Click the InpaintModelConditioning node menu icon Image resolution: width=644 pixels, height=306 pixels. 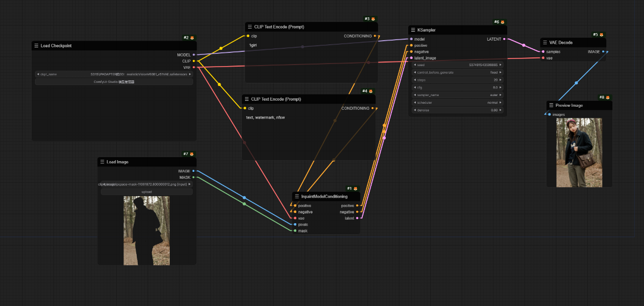click(297, 196)
